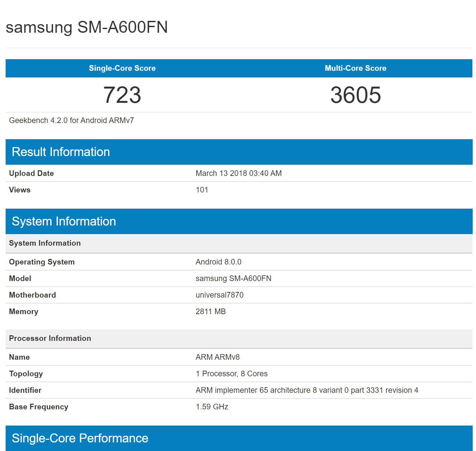Click the Views count 101
Screen dimensions: 476x451
(x=202, y=190)
